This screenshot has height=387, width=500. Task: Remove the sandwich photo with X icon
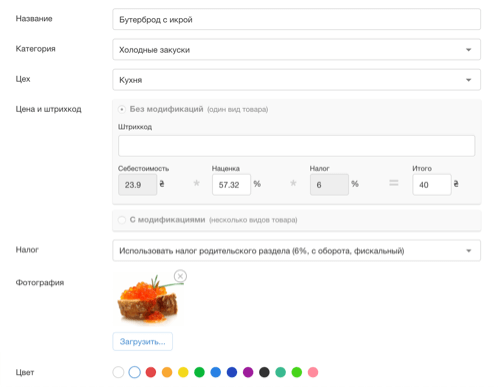[x=180, y=276]
